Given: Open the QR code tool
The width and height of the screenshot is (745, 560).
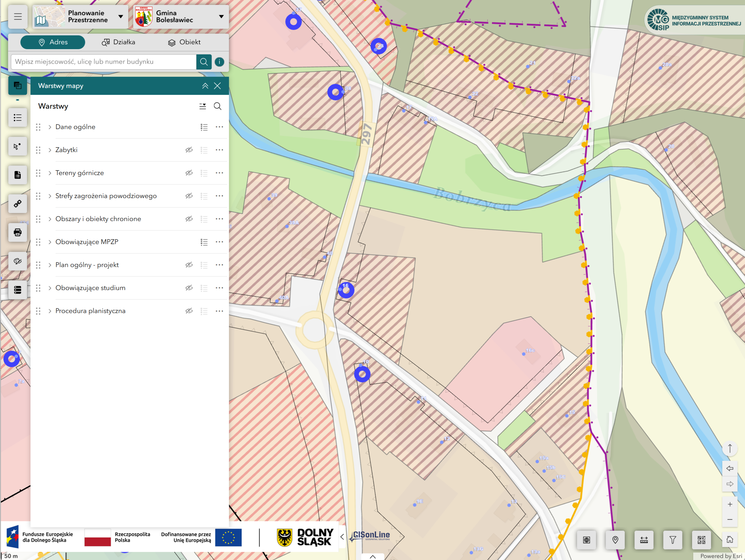Looking at the screenshot, I should [x=701, y=540].
